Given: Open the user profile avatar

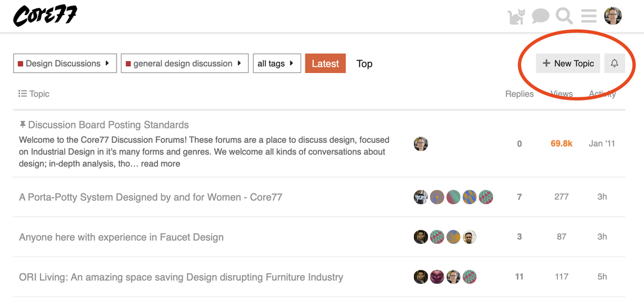Looking at the screenshot, I should tap(613, 16).
